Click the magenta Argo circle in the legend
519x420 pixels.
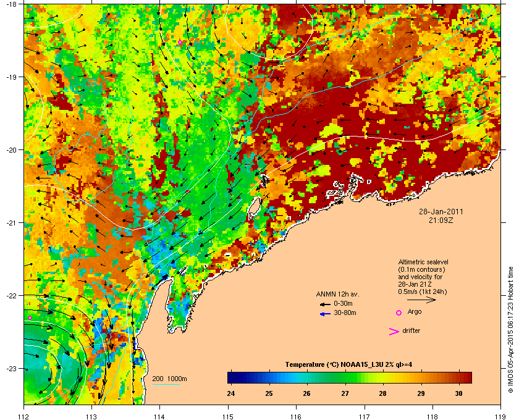(x=399, y=313)
